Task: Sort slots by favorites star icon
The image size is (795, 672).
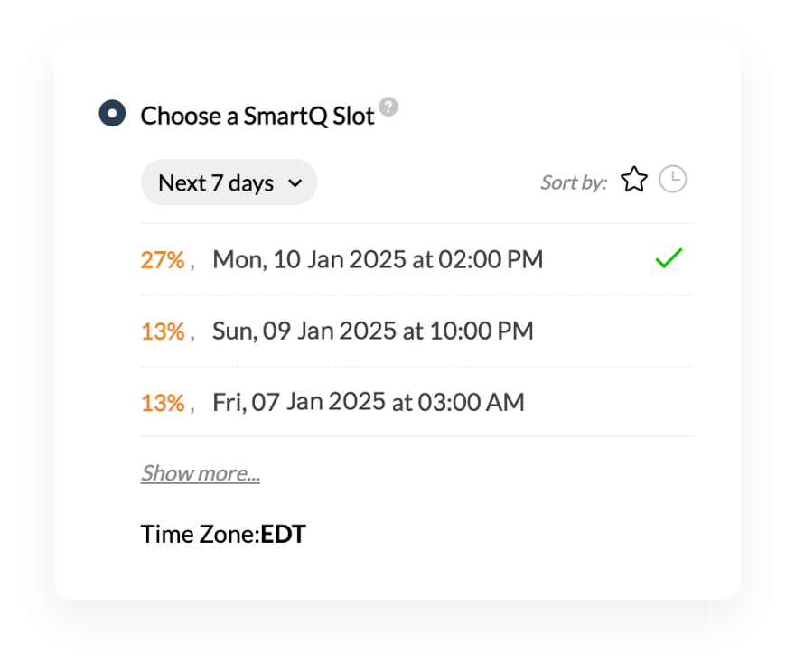Action: [x=634, y=180]
